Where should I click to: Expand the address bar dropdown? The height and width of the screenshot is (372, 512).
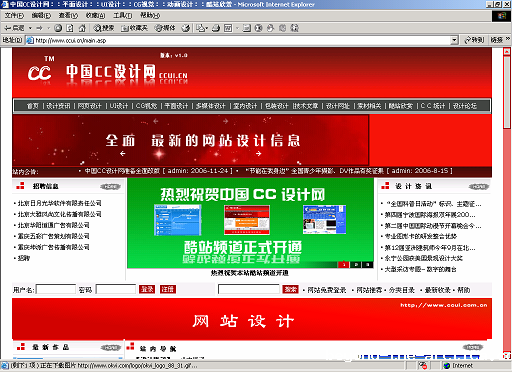point(454,40)
